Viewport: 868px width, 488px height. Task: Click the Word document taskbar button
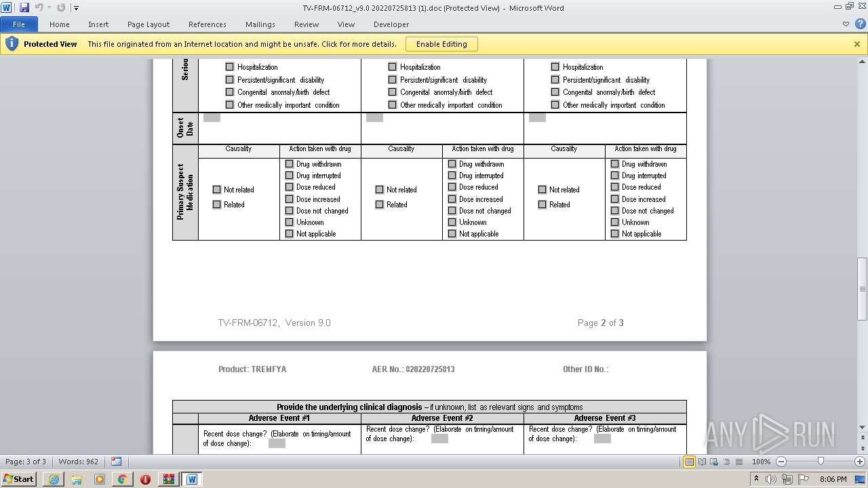[x=192, y=479]
